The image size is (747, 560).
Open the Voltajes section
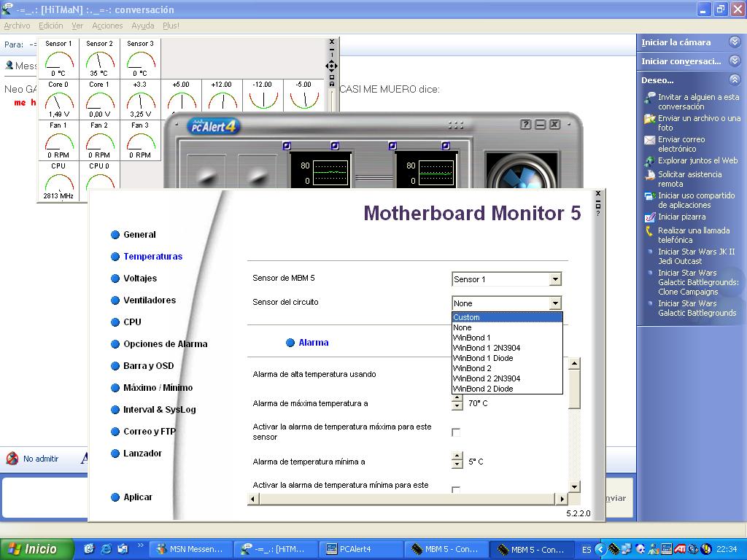point(134,278)
